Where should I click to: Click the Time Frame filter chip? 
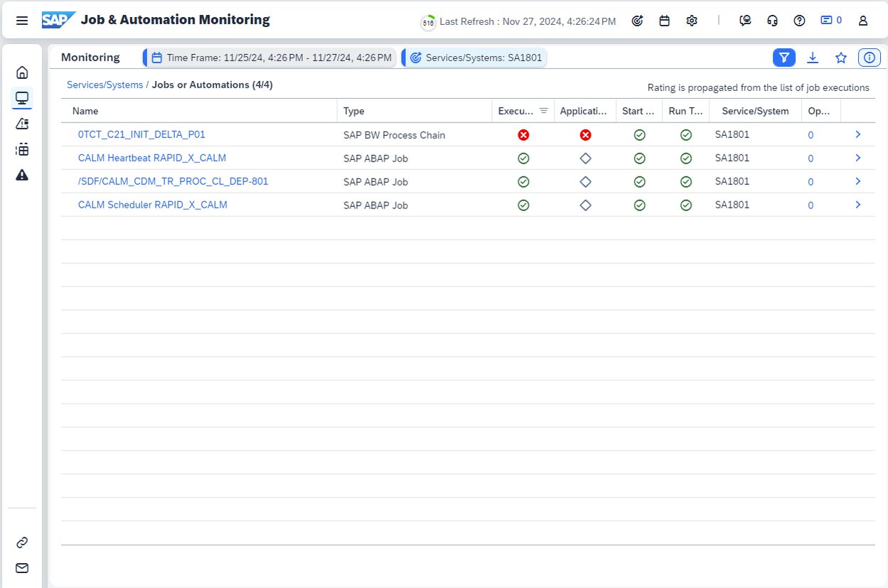270,58
